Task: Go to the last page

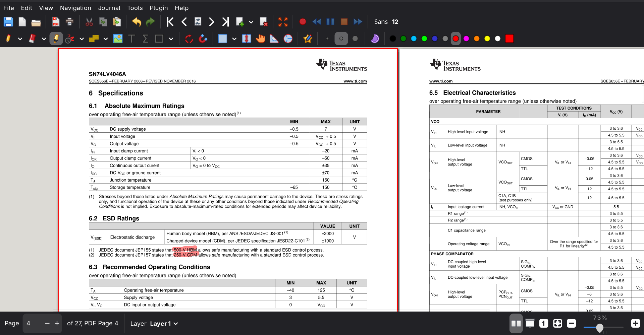Action: 225,22
